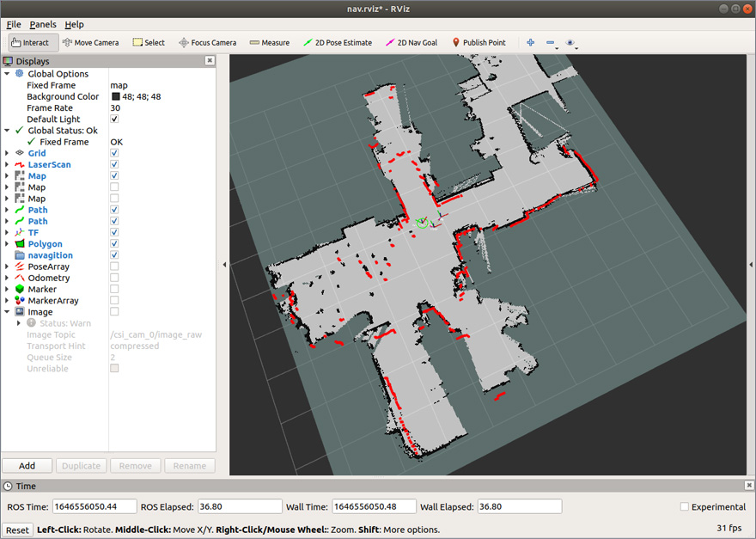The height and width of the screenshot is (539, 756).
Task: Disable the LaserScan display checkbox
Action: point(114,164)
